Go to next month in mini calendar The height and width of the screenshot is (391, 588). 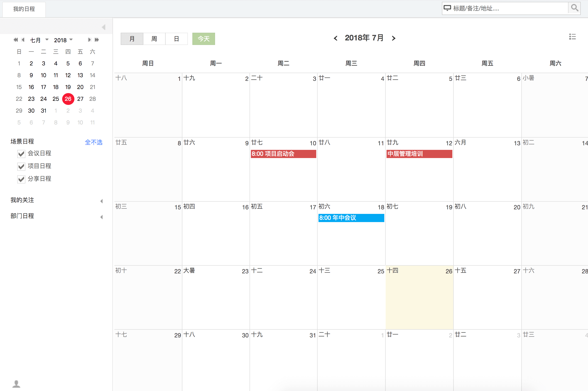(x=89, y=40)
